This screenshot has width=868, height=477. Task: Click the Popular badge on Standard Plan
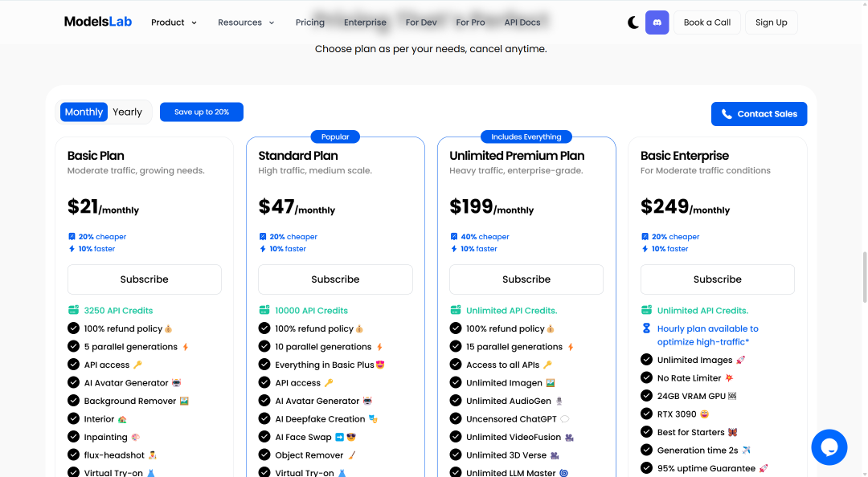335,137
